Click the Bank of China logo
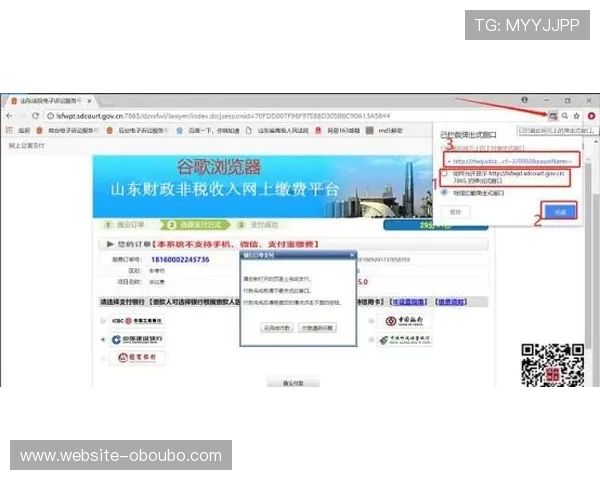Screen dimensions: 600x480 coord(404,321)
